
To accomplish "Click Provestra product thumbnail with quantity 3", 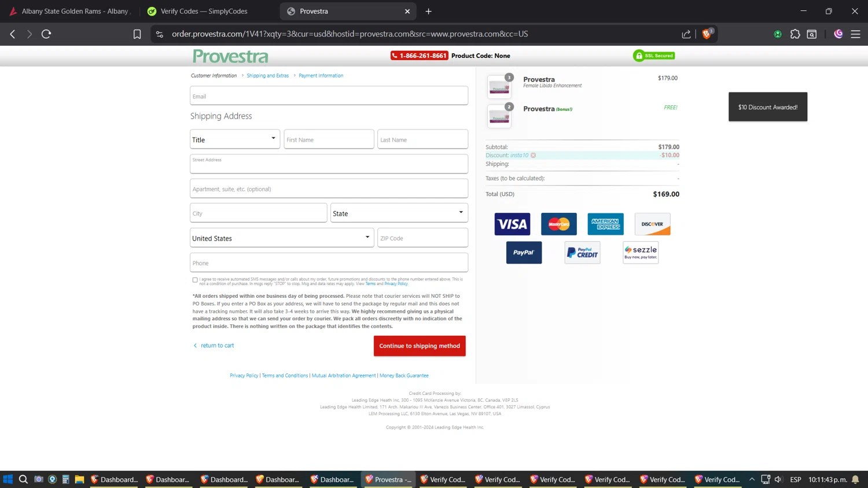I will (x=499, y=87).
